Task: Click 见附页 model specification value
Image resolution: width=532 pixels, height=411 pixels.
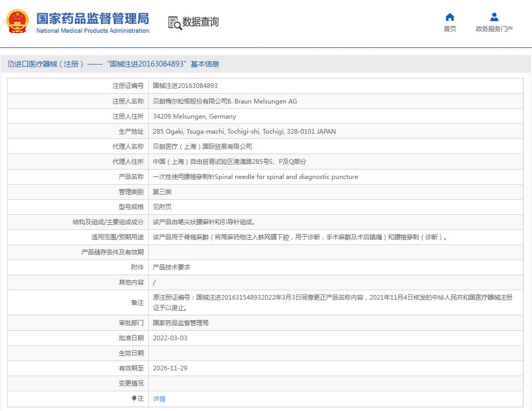Action: [162, 207]
